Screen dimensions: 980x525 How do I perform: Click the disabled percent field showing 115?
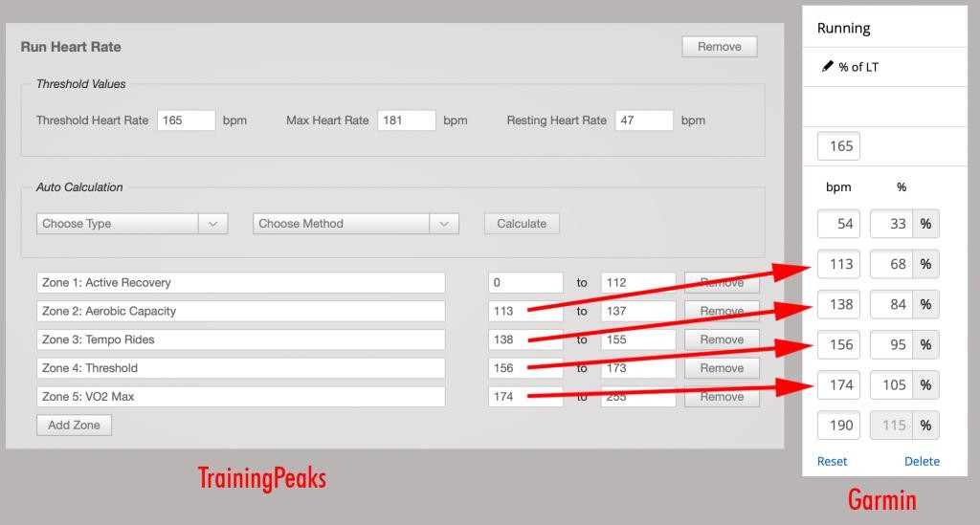[x=891, y=426]
